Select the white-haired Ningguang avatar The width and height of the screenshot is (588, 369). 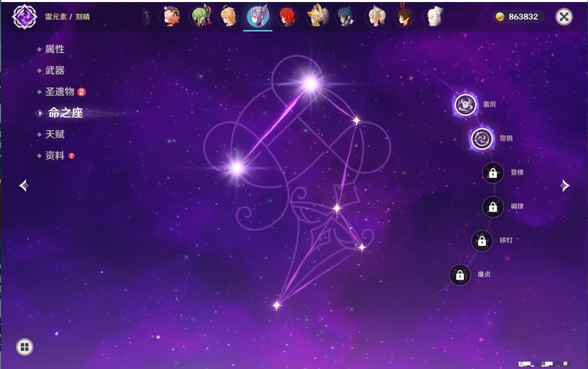[x=434, y=17]
